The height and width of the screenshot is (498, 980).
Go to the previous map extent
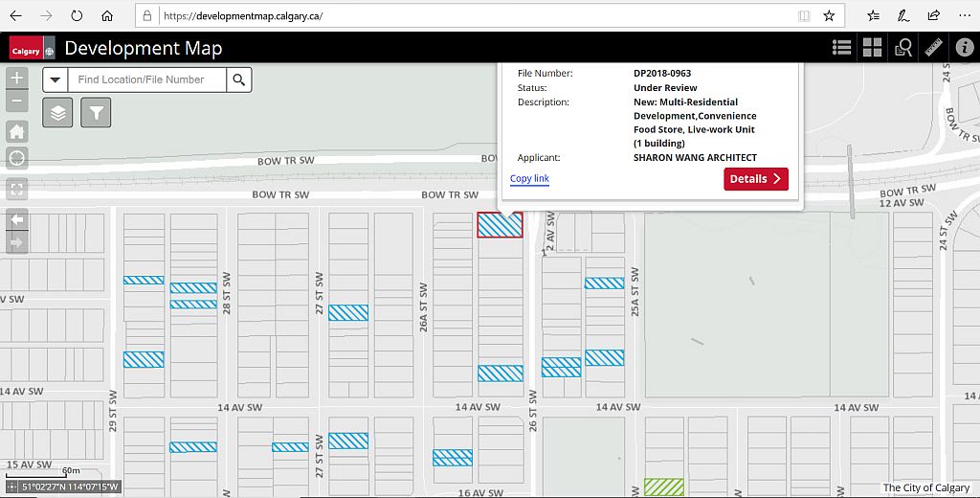(x=17, y=219)
